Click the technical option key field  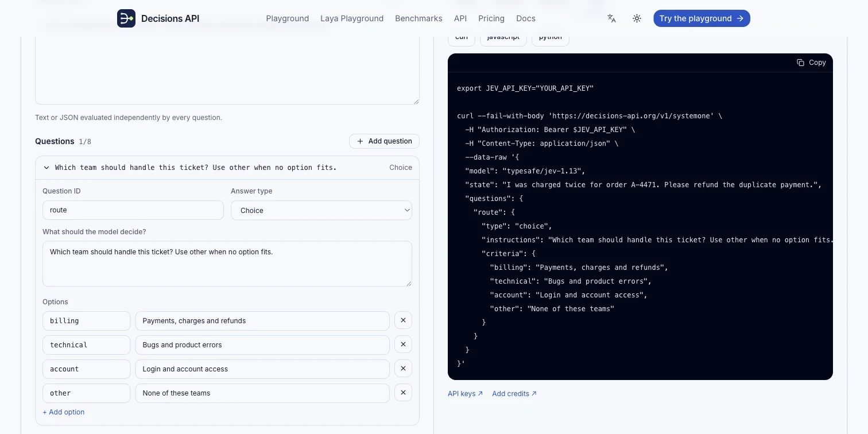point(87,345)
